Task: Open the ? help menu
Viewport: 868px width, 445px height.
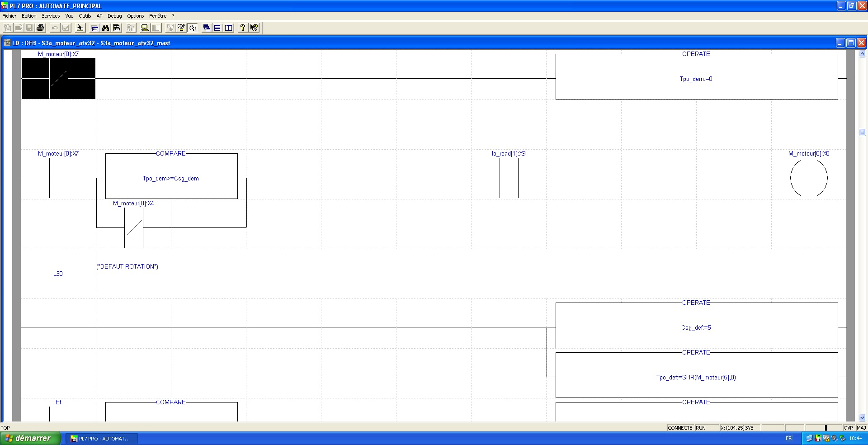Action: click(x=173, y=16)
